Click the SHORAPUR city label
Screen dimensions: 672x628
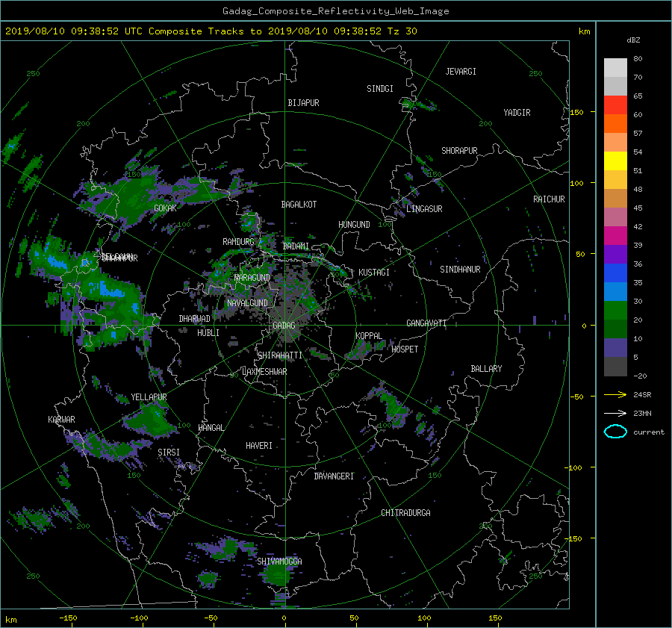click(x=459, y=151)
